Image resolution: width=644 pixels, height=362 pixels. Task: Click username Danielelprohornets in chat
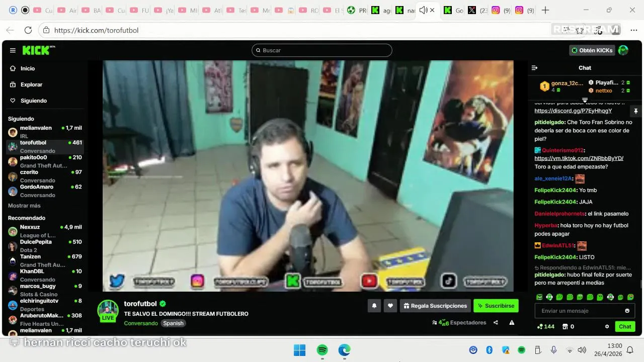pyautogui.click(x=560, y=214)
